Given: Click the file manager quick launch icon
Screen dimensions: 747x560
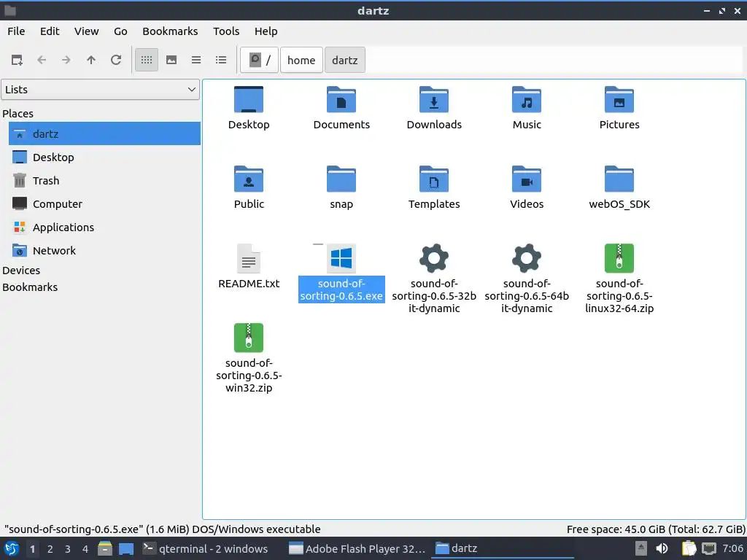Looking at the screenshot, I should click(105, 548).
